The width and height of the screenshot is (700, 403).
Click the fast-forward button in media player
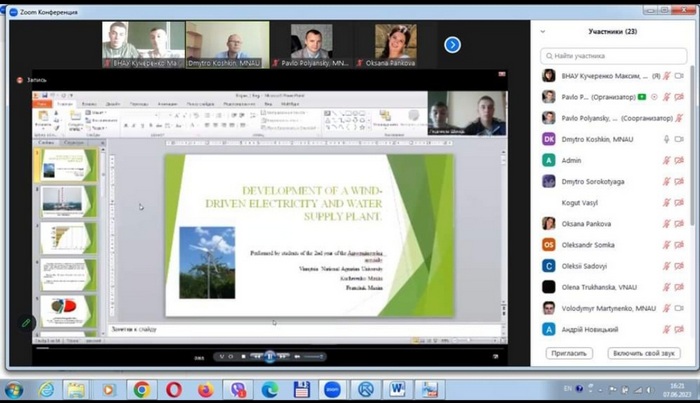283,356
